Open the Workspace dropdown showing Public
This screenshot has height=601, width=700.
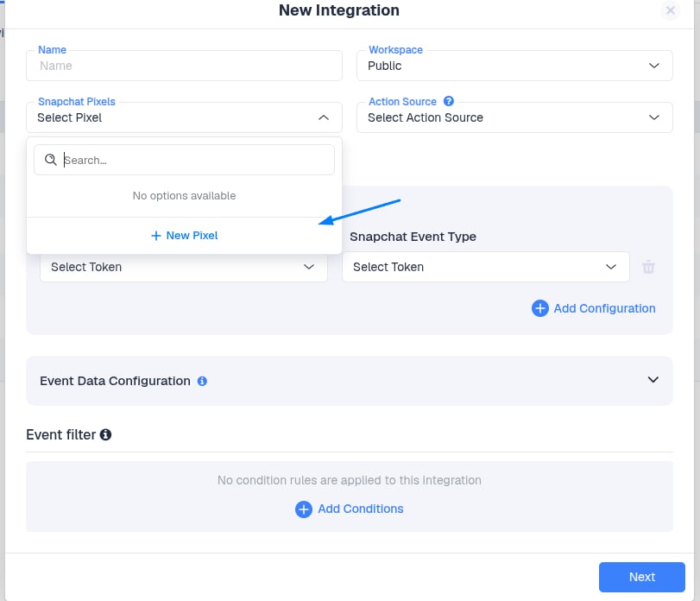514,66
